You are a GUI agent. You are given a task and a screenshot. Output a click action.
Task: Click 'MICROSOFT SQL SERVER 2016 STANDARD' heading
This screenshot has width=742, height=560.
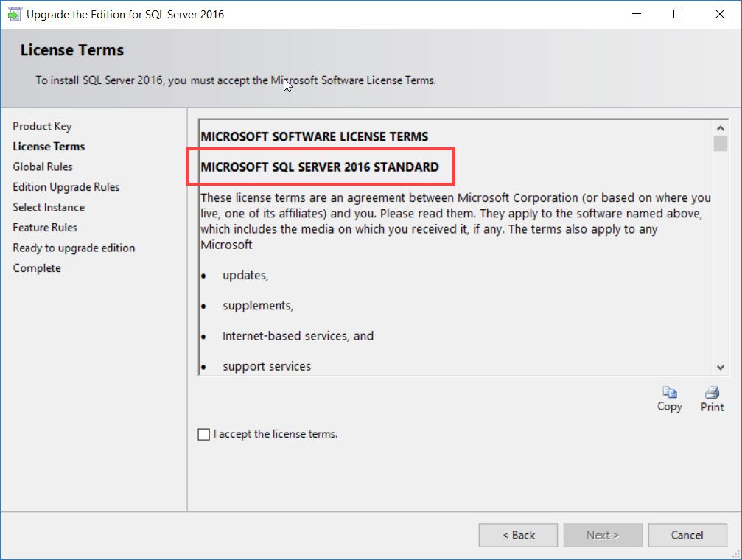320,167
